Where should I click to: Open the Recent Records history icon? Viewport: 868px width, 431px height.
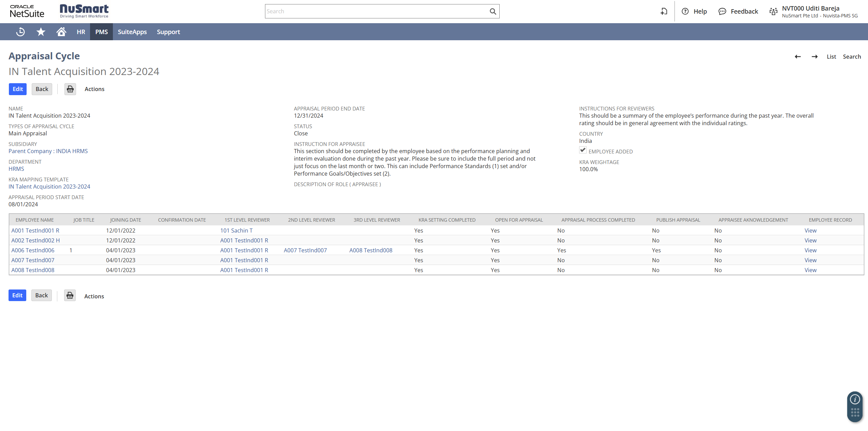pos(20,32)
